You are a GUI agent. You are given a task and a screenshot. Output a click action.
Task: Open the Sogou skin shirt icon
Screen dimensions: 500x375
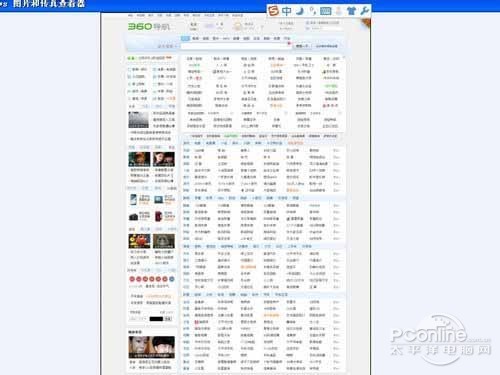[x=351, y=11]
